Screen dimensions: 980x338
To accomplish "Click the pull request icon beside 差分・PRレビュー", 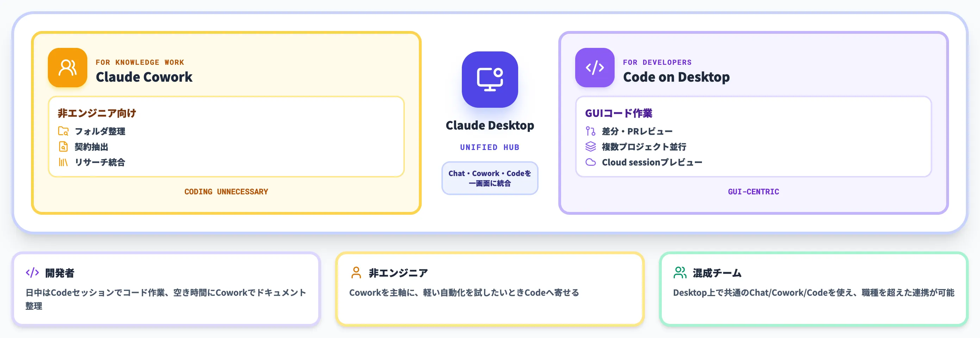I will [x=590, y=131].
